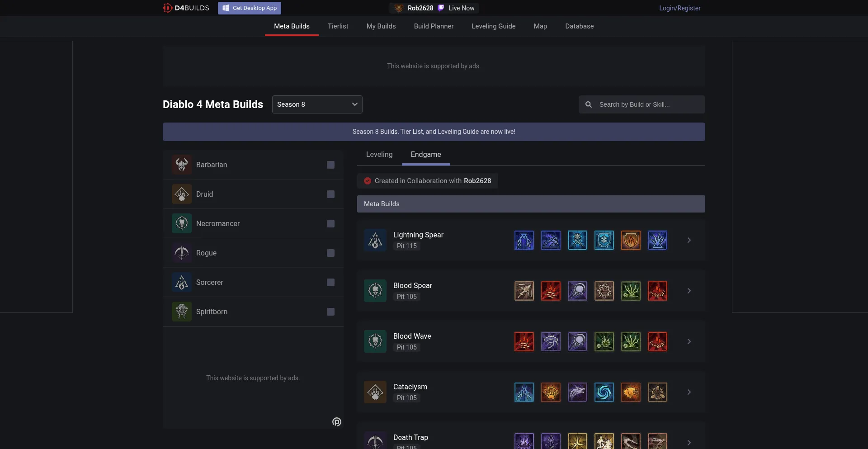Viewport: 868px width, 449px height.
Task: Open the Season 8 dropdown
Action: click(317, 104)
